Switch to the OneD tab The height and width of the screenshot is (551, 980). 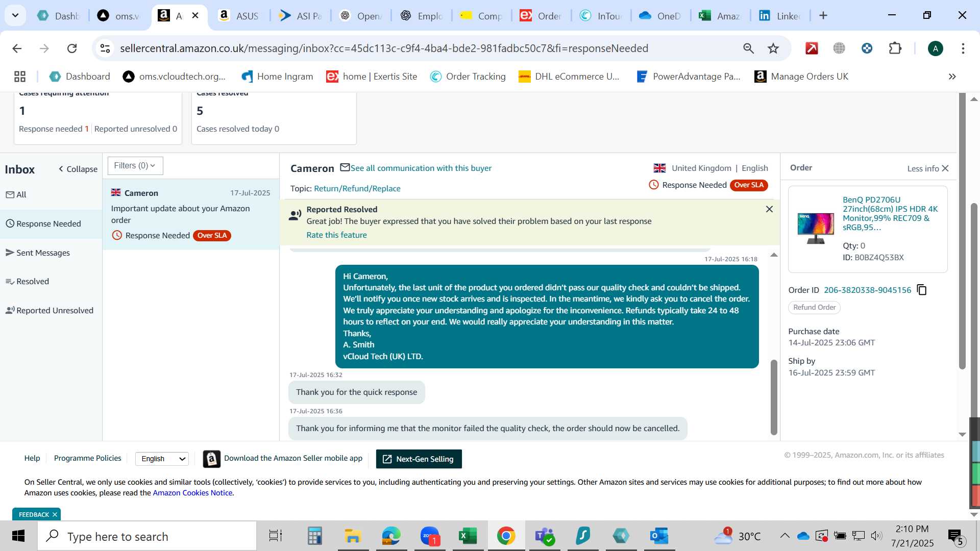(659, 16)
